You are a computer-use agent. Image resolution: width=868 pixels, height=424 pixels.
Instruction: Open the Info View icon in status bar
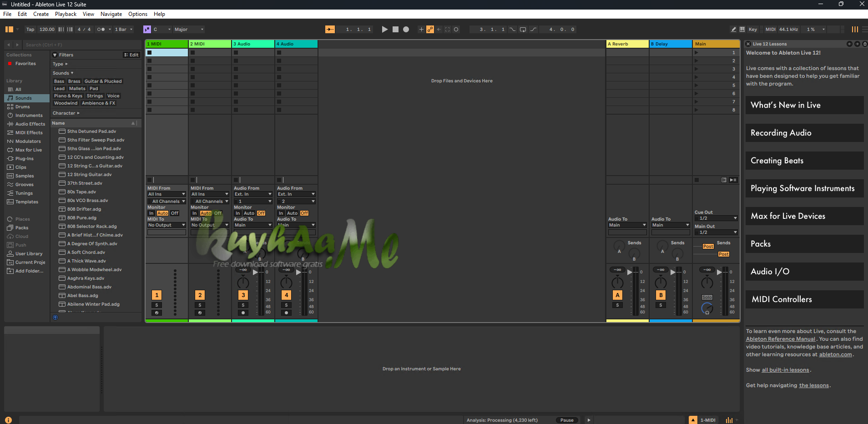(x=9, y=420)
